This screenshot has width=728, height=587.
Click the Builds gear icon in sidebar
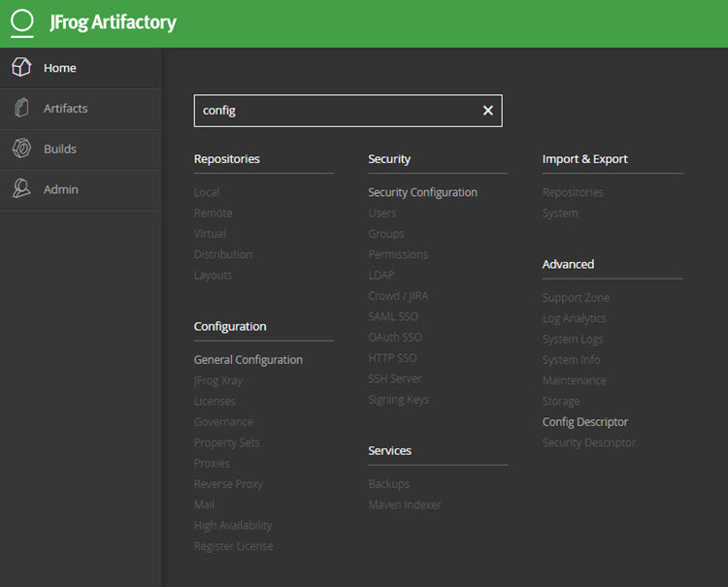pos(21,149)
